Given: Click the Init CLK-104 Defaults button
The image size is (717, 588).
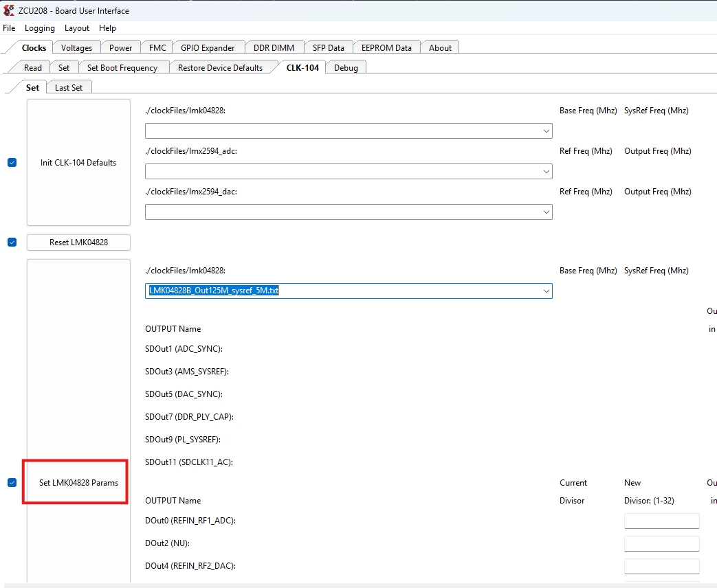Looking at the screenshot, I should (x=78, y=162).
